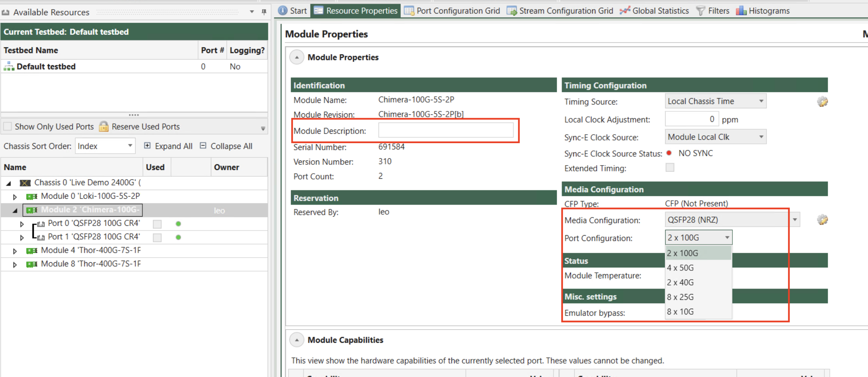Select 8 x 25G port configuration option
Viewport: 868px width, 377px height.
pyautogui.click(x=698, y=297)
